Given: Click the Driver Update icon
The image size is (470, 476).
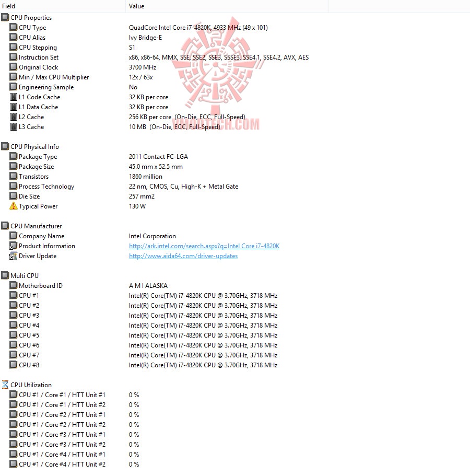Looking at the screenshot, I should [14, 256].
